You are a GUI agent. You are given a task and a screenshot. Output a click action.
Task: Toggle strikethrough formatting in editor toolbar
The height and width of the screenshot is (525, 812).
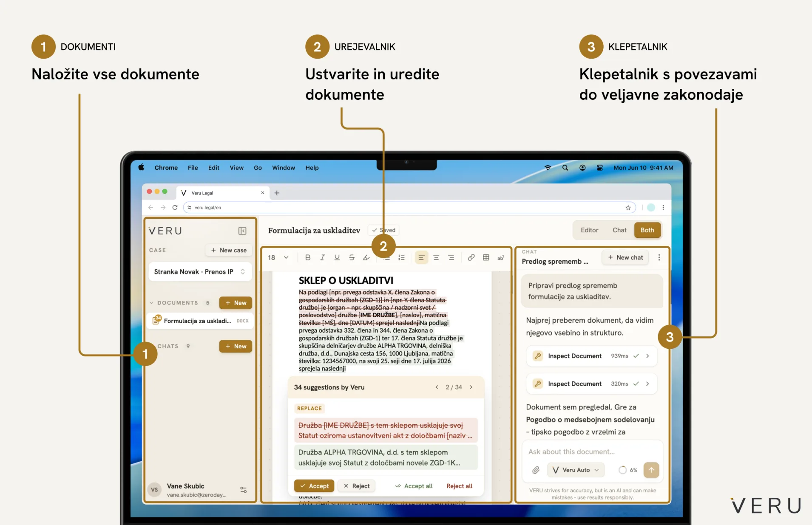coord(352,257)
